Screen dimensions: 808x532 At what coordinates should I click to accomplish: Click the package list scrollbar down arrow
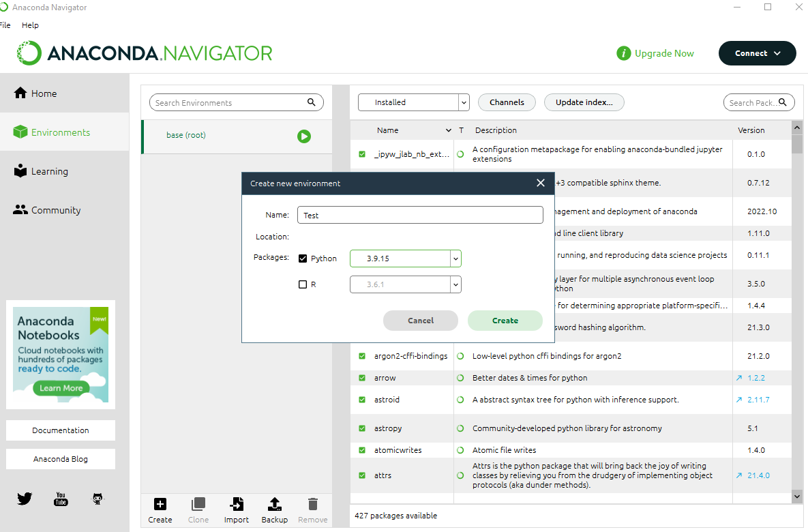797,497
